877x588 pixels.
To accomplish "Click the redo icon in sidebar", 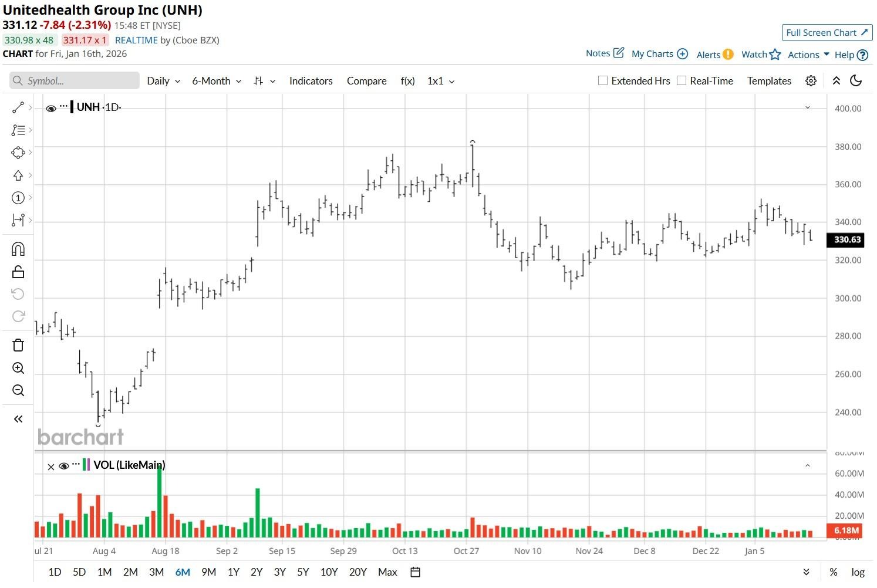I will tap(18, 316).
